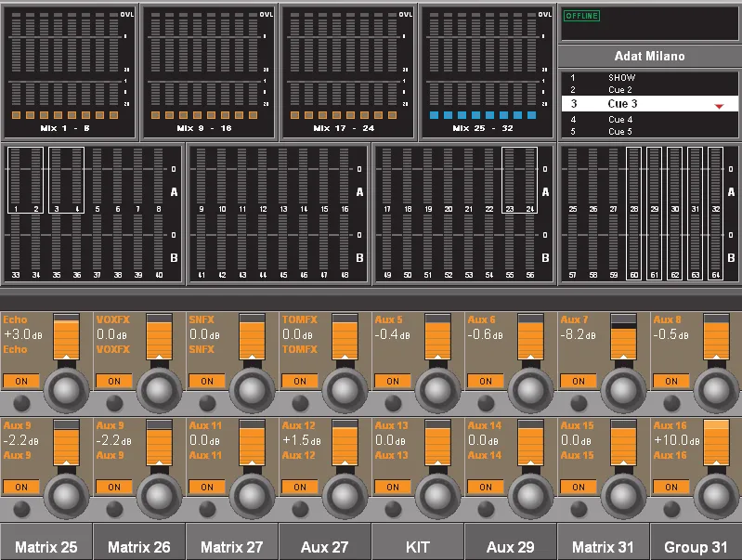
Task: Click the Adat Milano title bar
Action: point(649,57)
